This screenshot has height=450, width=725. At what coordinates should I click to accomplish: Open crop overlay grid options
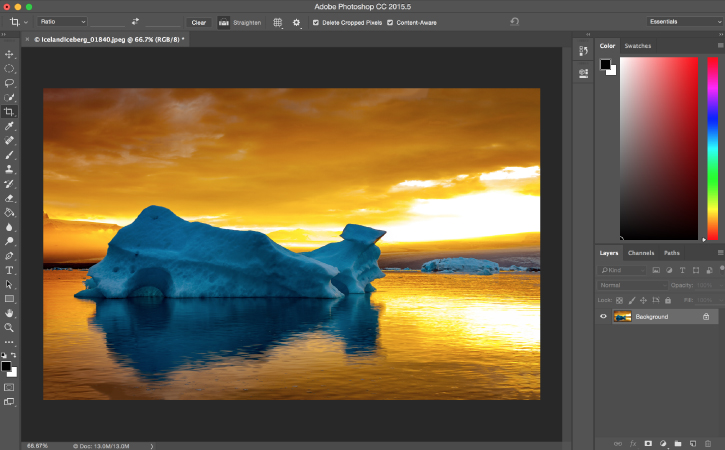(278, 21)
